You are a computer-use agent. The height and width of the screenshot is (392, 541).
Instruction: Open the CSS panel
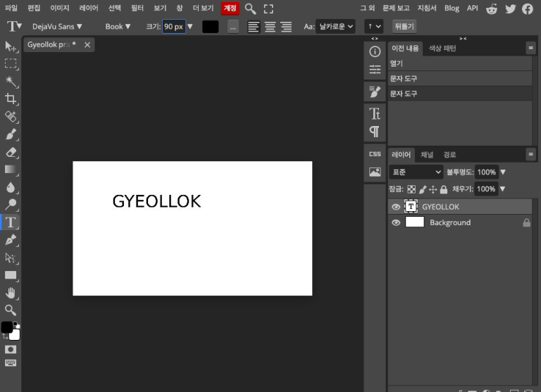click(x=375, y=154)
